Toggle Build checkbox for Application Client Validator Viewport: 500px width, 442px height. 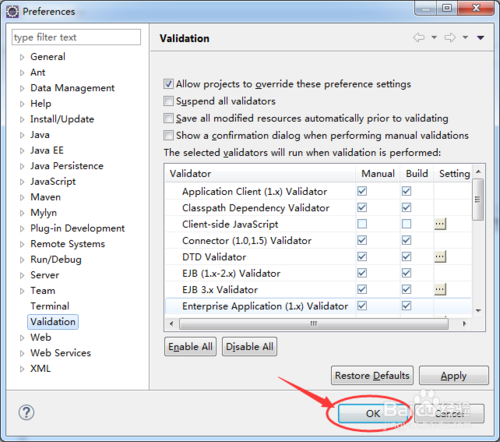point(406,191)
